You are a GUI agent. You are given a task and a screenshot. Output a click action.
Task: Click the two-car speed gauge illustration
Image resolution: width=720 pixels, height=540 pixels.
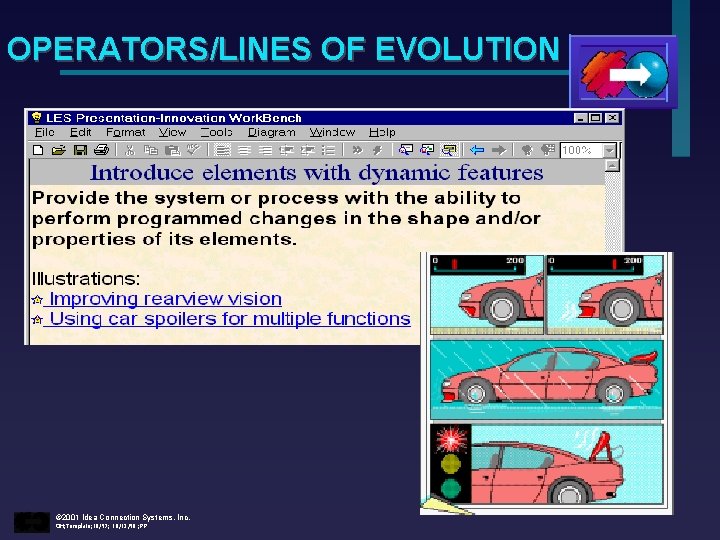(x=546, y=295)
